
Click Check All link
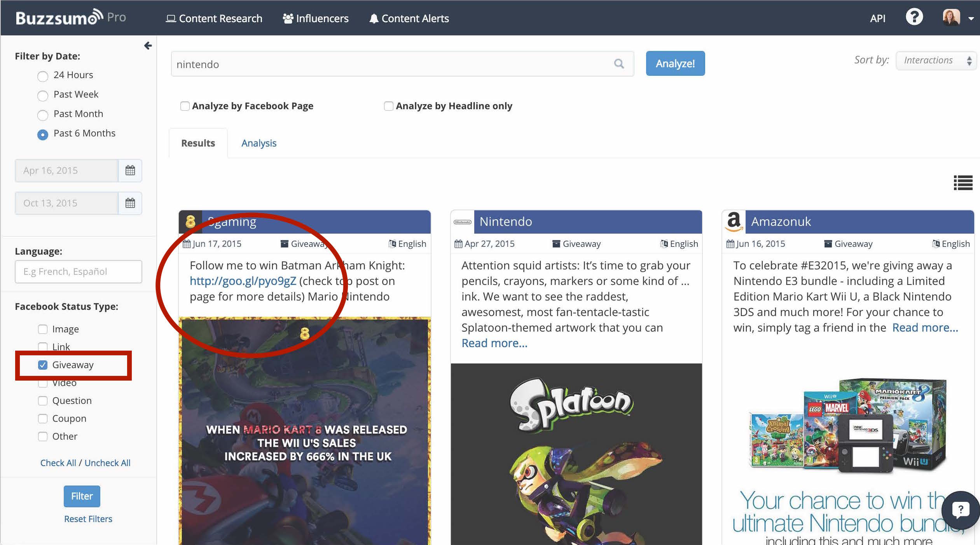pos(58,463)
